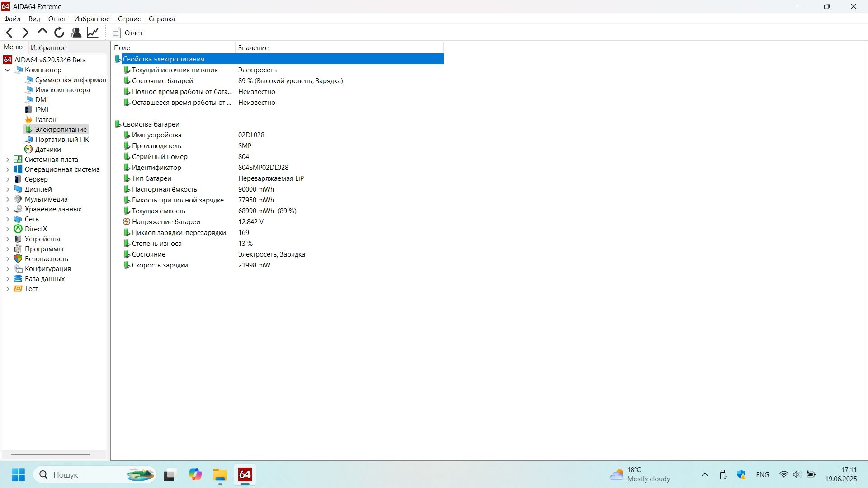The image size is (868, 488).
Task: Click the DirectX Xbox icon
Action: coord(18,229)
